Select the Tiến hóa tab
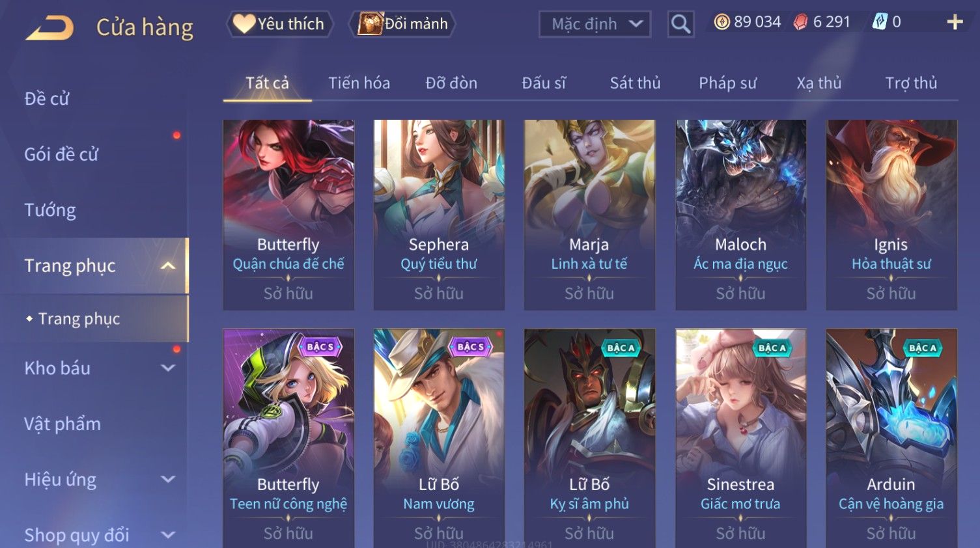 (359, 83)
